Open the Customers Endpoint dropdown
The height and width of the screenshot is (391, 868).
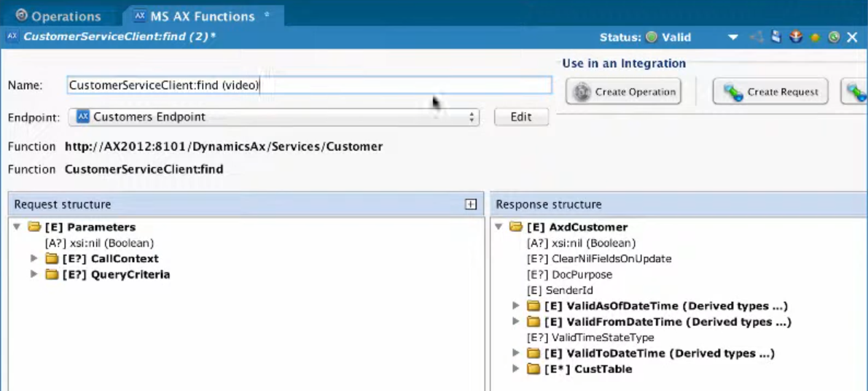pyautogui.click(x=275, y=117)
